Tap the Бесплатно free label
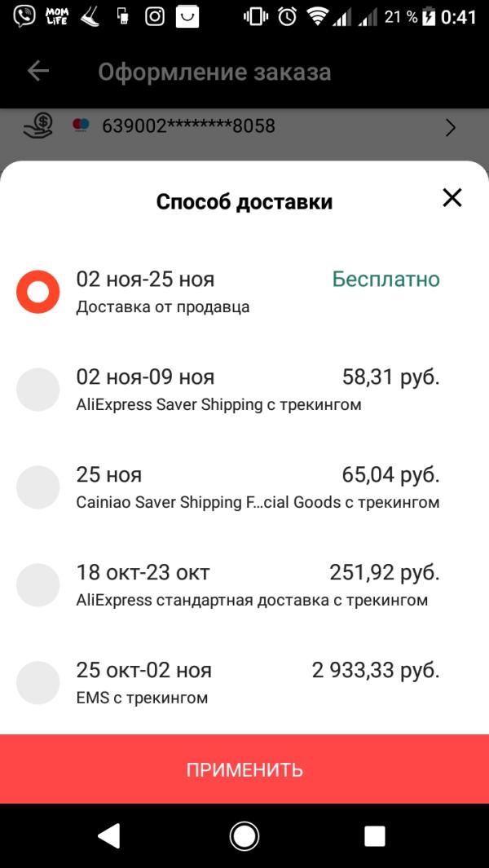Screen dimensions: 489x868 385,280
